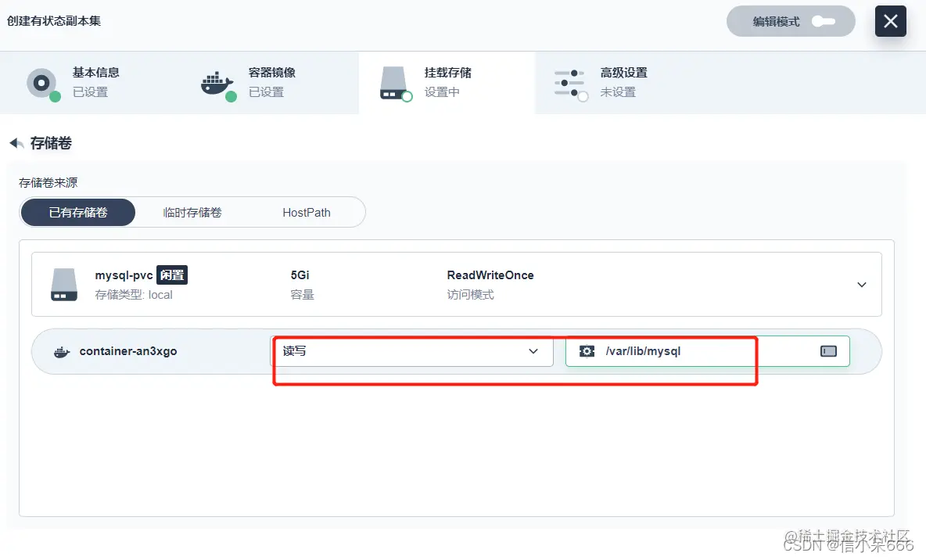Select HostPath as volume source
The image size is (926, 560).
307,213
